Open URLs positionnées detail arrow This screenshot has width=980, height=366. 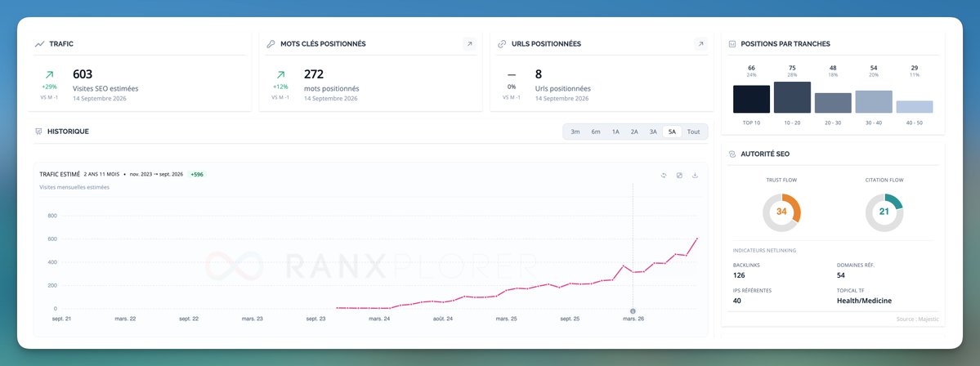click(700, 44)
